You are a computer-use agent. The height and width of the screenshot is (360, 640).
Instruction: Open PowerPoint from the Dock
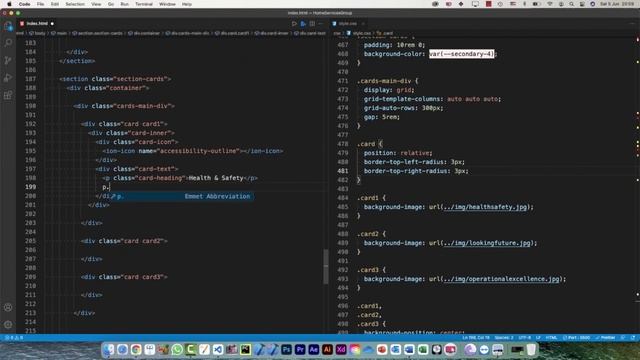pyautogui.click(x=382, y=349)
